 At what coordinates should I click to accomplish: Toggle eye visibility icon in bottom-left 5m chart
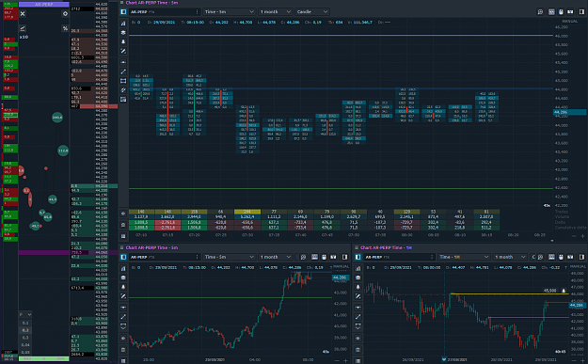point(123,338)
